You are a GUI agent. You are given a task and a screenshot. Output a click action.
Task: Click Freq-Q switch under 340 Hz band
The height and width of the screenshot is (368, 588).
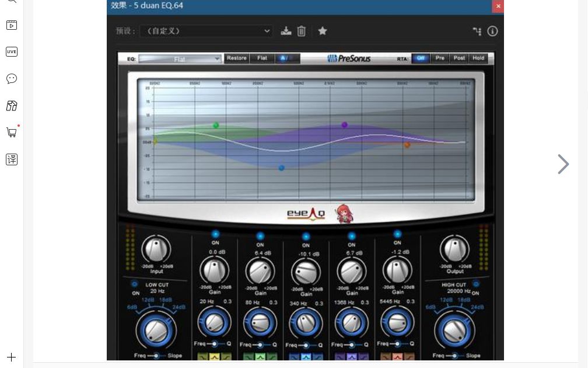[x=306, y=345]
